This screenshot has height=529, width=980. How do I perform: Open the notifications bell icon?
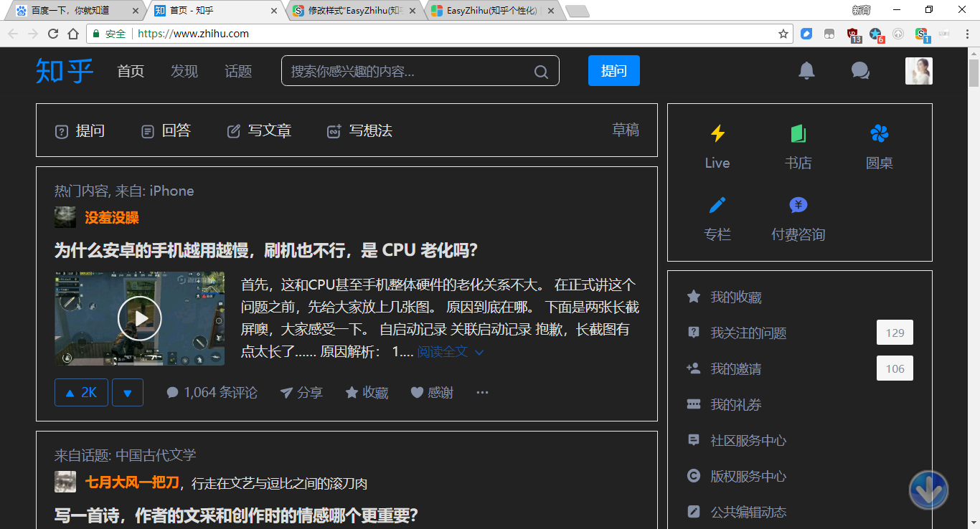pyautogui.click(x=807, y=70)
